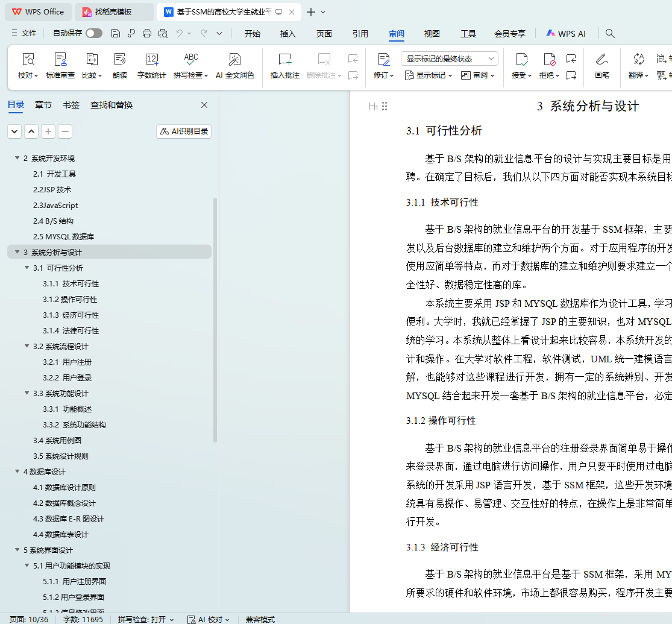
Task: Insert a comment with 插入批注
Action: pyautogui.click(x=284, y=60)
